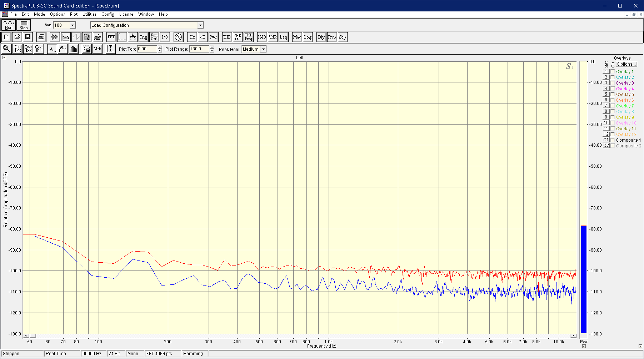The height and width of the screenshot is (359, 644).
Task: Open the Utilities menu
Action: 89,14
